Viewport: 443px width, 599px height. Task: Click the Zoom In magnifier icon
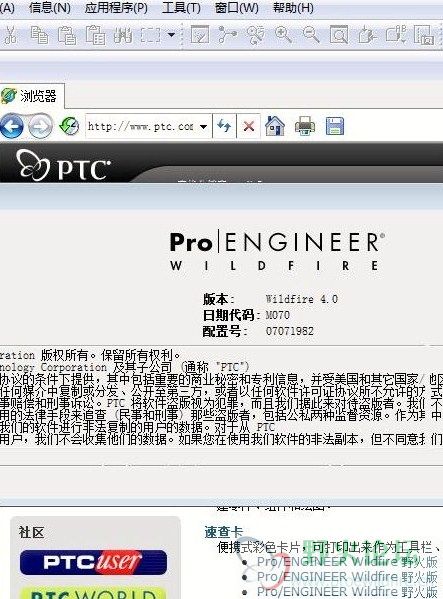tap(283, 35)
